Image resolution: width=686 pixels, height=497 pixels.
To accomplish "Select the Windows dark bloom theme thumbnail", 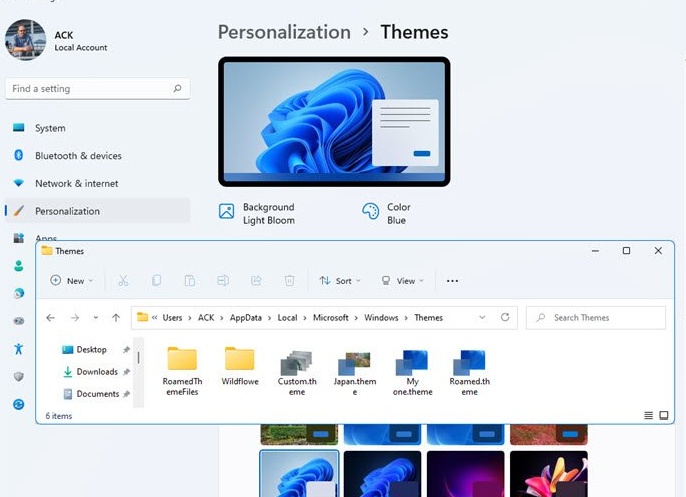I will pyautogui.click(x=382, y=474).
